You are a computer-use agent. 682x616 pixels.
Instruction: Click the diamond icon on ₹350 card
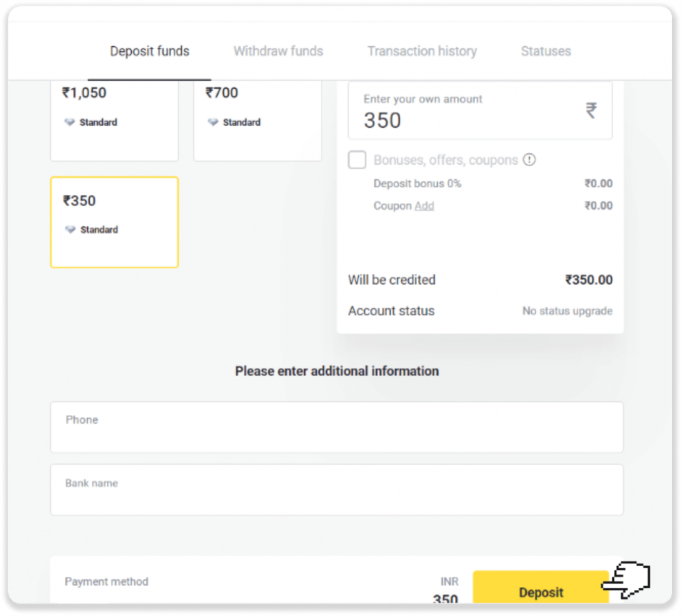70,229
